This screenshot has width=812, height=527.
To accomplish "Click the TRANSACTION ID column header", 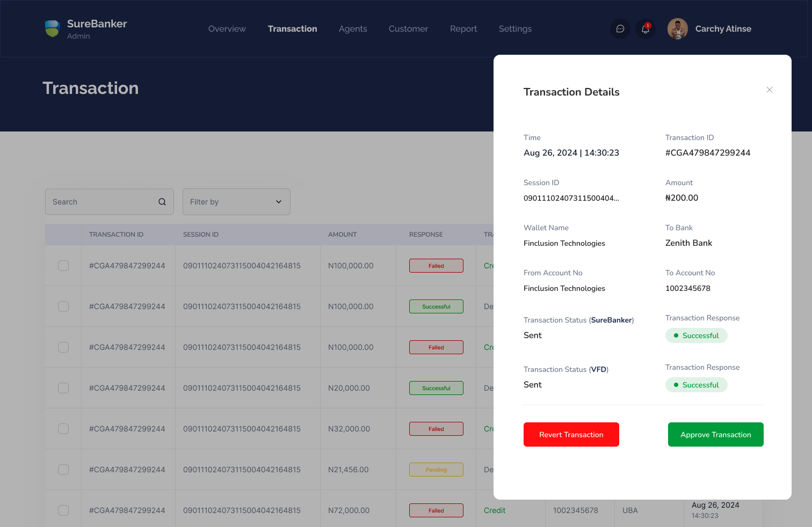I will pos(117,235).
